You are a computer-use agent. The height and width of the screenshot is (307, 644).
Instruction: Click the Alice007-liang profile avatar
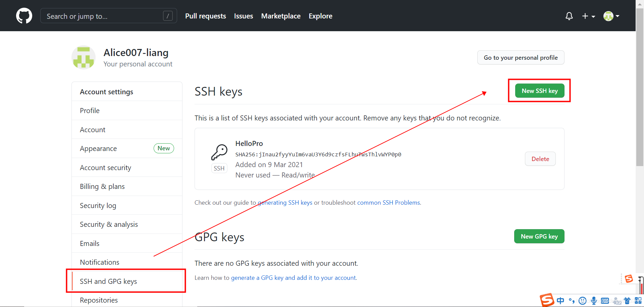click(x=84, y=57)
